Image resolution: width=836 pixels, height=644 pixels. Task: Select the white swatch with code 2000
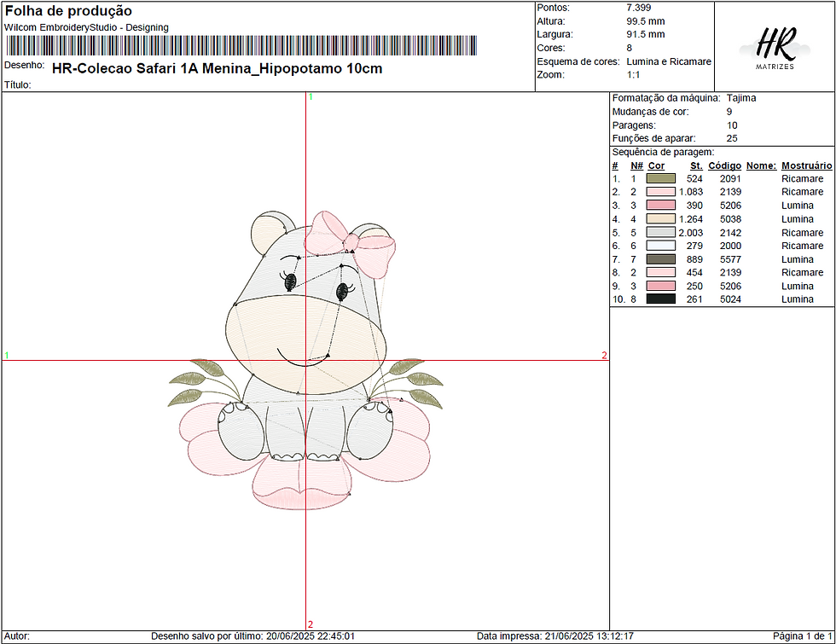tap(660, 246)
